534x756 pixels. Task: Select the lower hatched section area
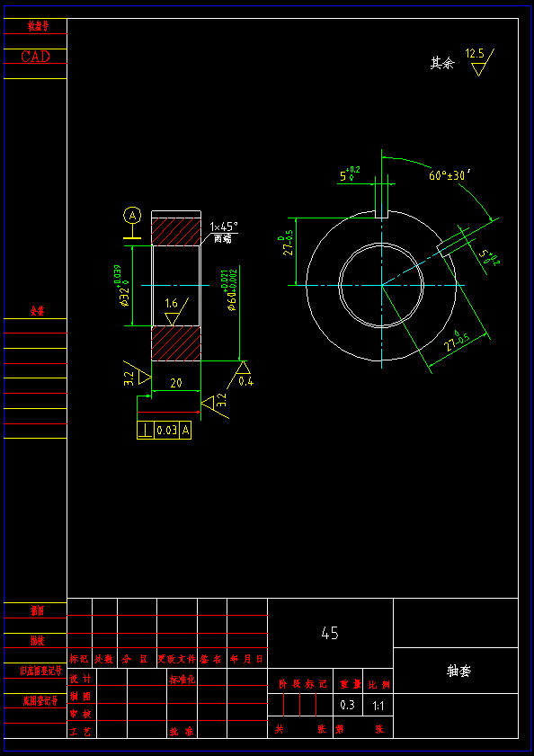tap(176, 343)
